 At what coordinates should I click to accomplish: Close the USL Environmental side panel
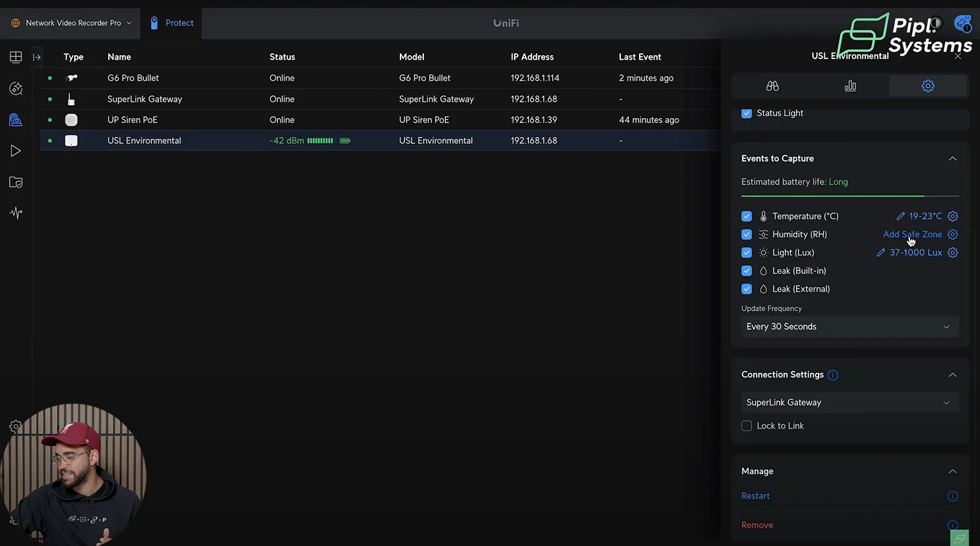coord(958,56)
